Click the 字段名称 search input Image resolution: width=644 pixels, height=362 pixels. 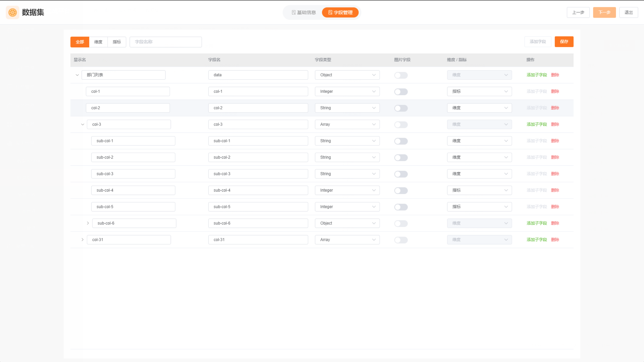click(x=166, y=42)
